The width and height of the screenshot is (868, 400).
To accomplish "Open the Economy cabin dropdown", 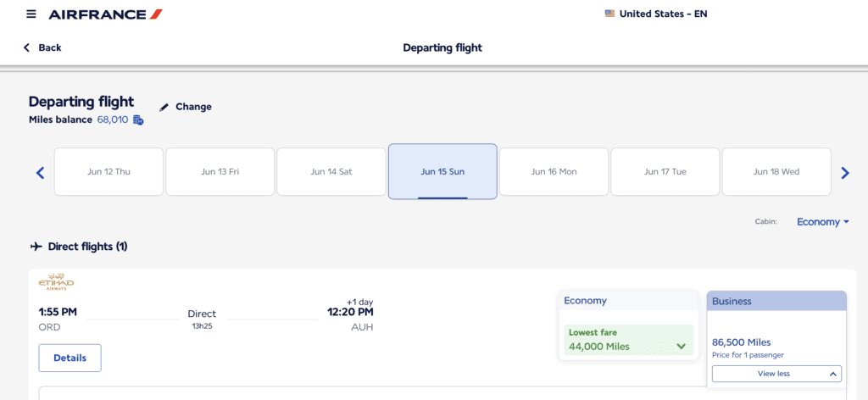I will click(x=822, y=222).
